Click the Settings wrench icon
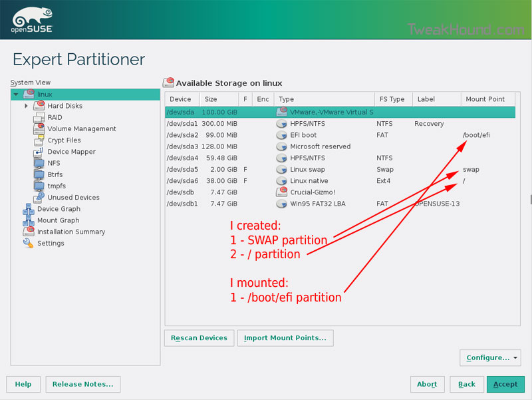This screenshot has height=400, width=532. tap(29, 243)
